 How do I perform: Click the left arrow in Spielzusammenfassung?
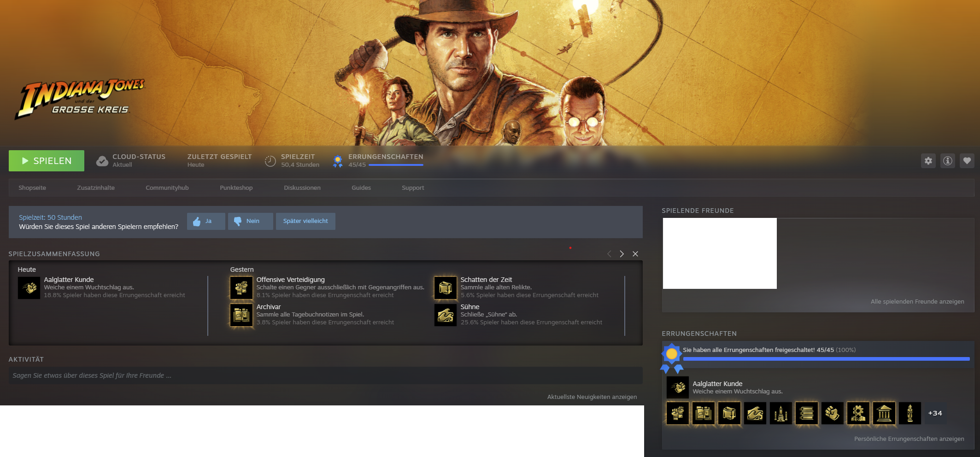click(x=609, y=254)
